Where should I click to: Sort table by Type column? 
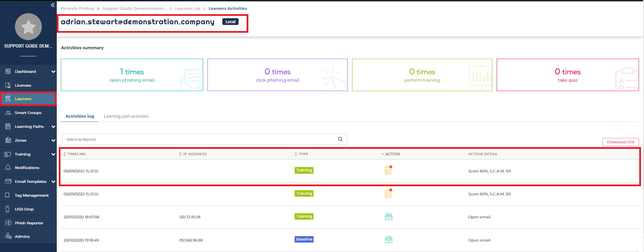301,154
